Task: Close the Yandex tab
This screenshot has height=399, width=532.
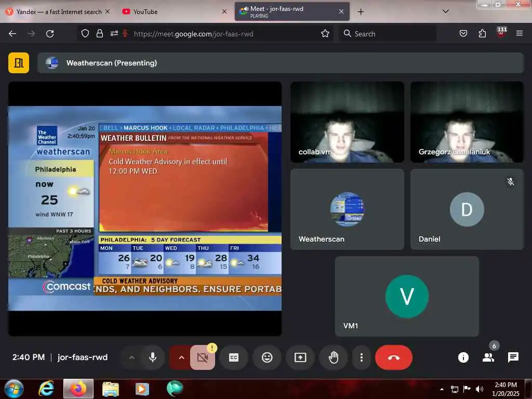Action: click(x=108, y=11)
